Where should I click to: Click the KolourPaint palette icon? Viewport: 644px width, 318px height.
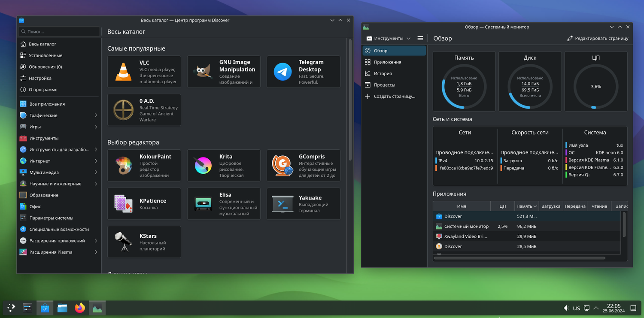(123, 166)
